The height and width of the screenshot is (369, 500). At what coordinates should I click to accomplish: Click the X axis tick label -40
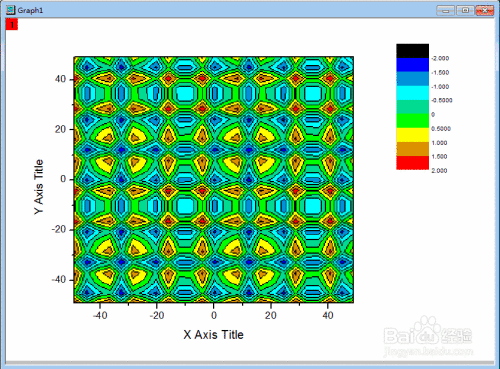click(100, 315)
